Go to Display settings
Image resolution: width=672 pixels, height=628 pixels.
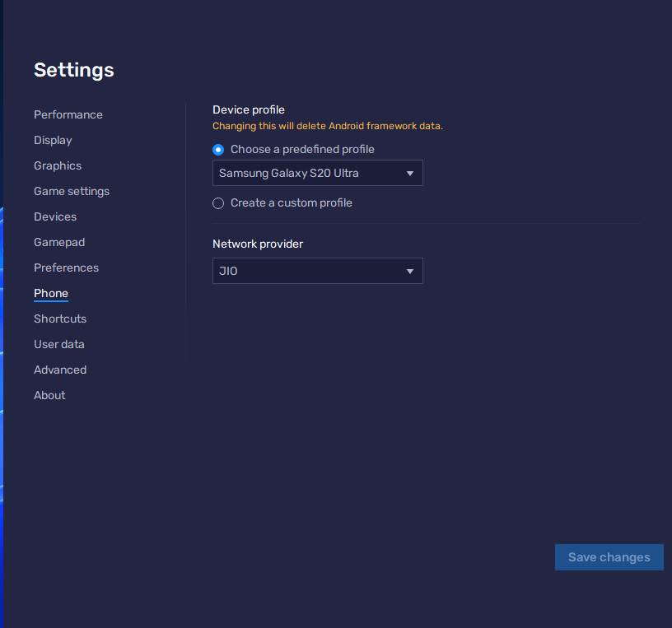(53, 140)
